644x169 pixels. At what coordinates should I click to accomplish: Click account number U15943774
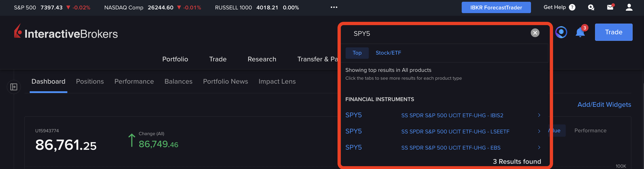point(47,131)
